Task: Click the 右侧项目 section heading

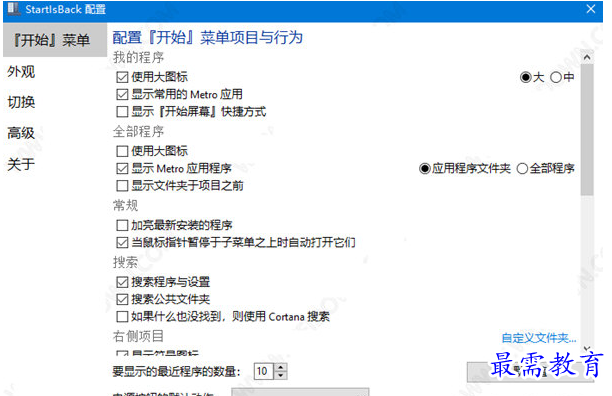Action: tap(139, 336)
